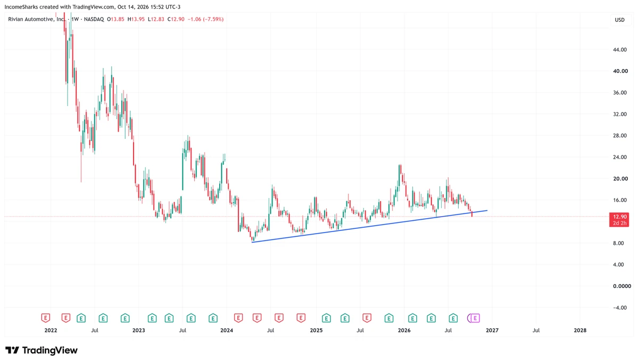638x364 pixels.
Task: Click the 2028 time axis label
Action: click(580, 330)
